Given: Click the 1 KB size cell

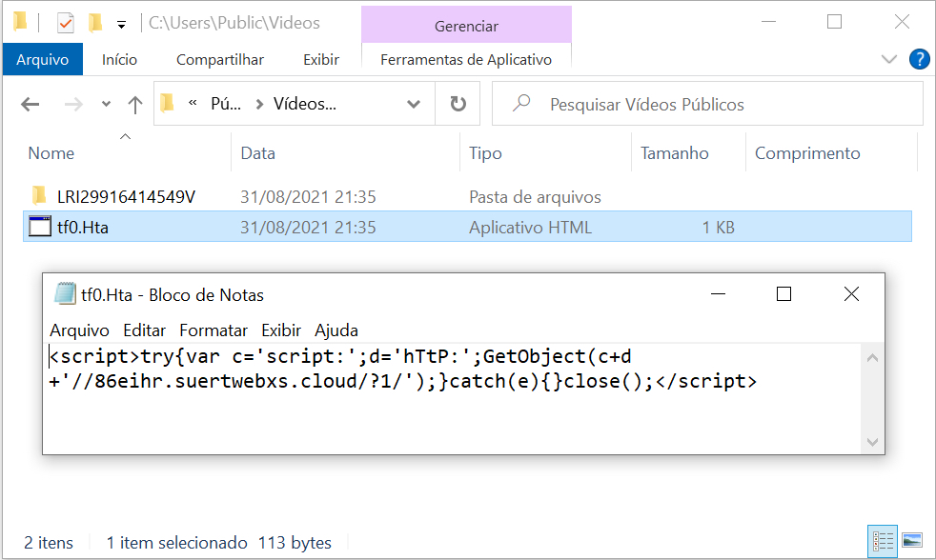Looking at the screenshot, I should (x=718, y=228).
